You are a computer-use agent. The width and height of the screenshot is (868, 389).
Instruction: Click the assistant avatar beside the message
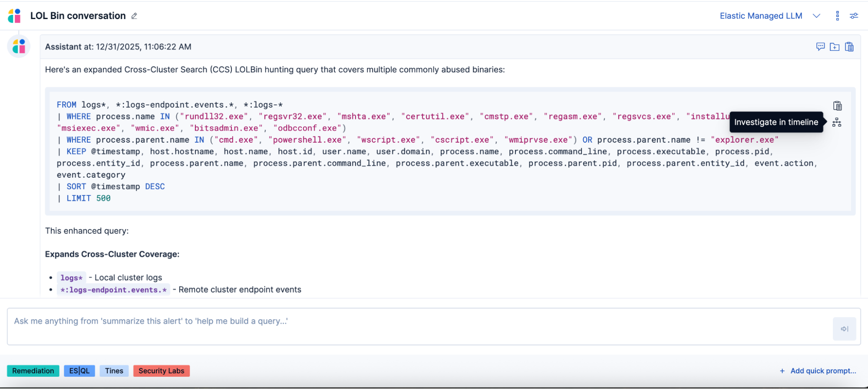[x=19, y=46]
